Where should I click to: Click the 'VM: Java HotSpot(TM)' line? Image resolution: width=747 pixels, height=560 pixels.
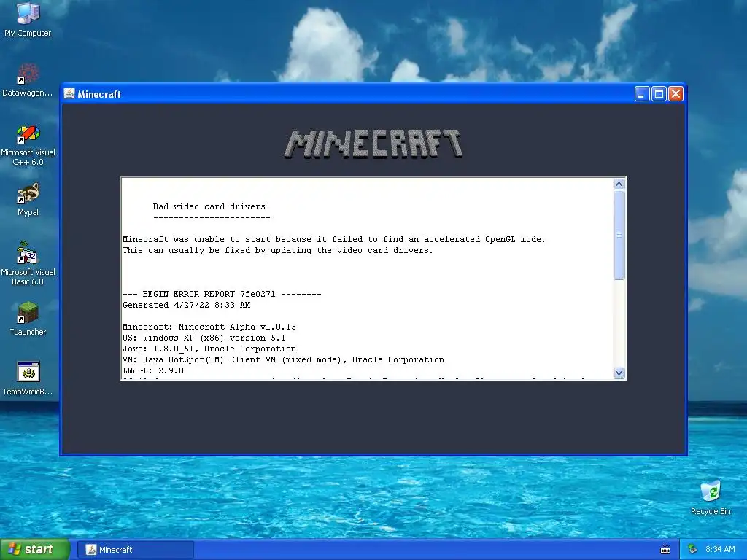coord(284,360)
